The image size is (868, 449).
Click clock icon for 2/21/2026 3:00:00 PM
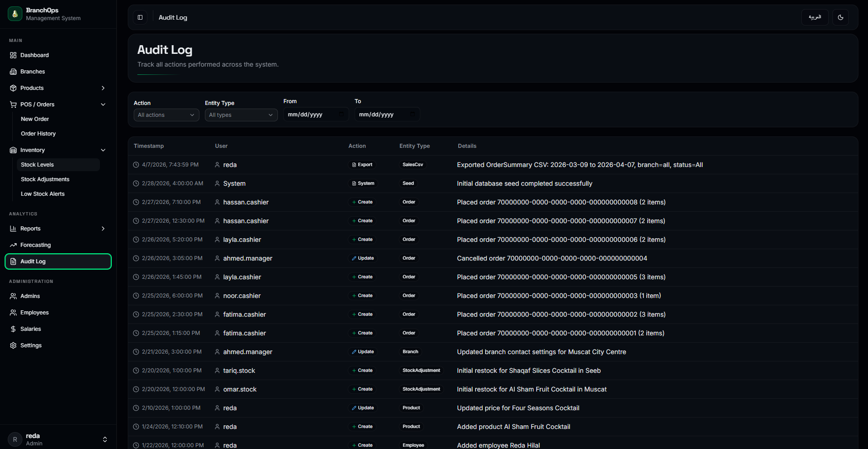coord(136,352)
